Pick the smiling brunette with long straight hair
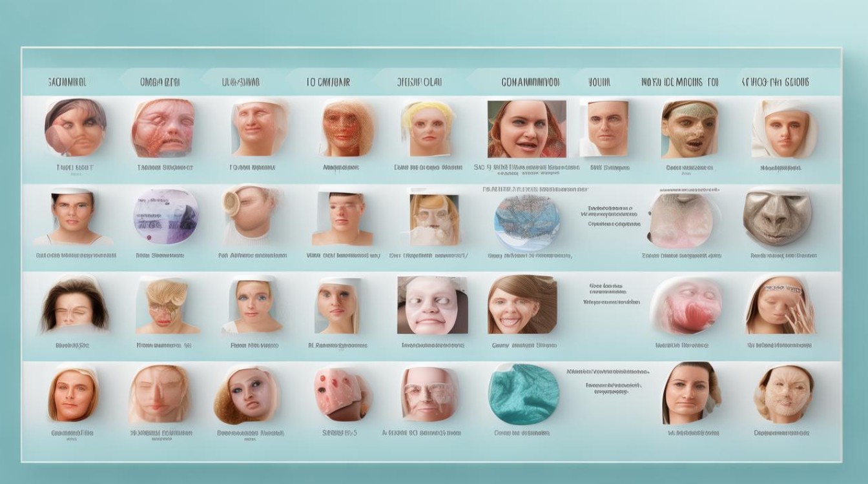This screenshot has width=868, height=484. 522,305
